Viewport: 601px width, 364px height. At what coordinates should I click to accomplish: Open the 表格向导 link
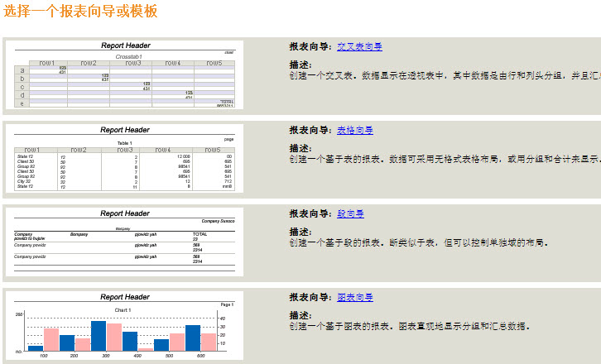pyautogui.click(x=355, y=130)
